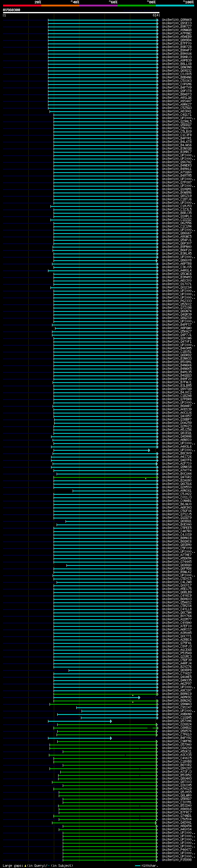Open UniRef100_B4PYR1 entry
Screen dimensions: 197x868
point(177,139)
